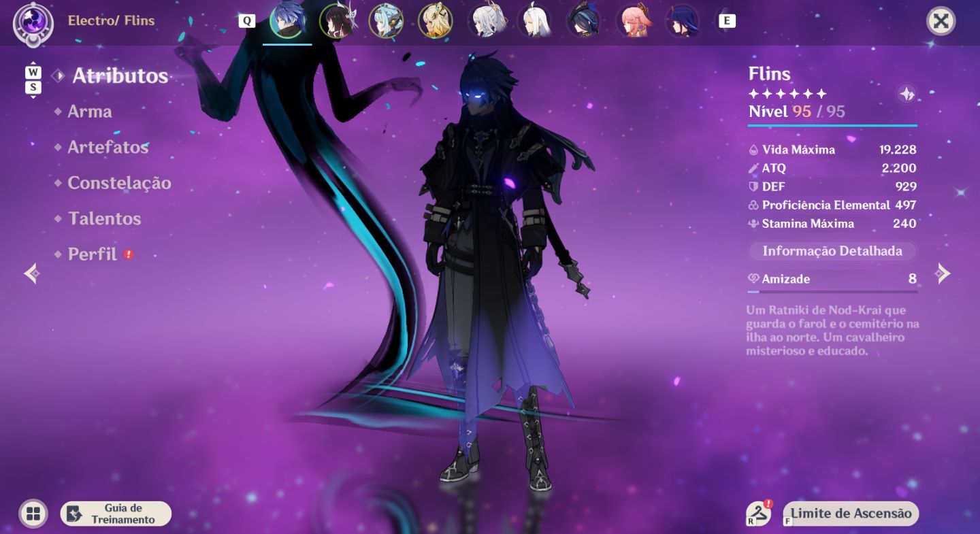The height and width of the screenshot is (534, 980).
Task: Switch to the light-blue-haired character portrait
Action: tap(386, 21)
